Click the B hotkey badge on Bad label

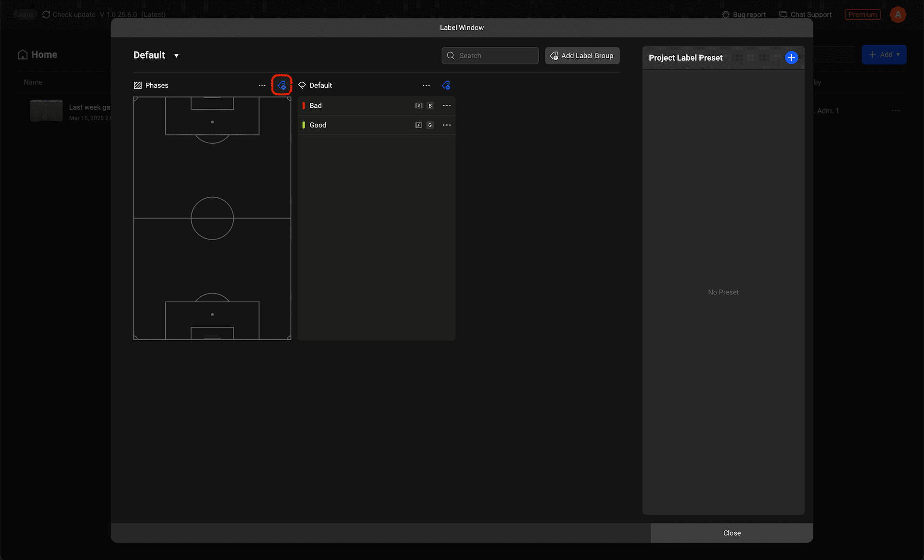coord(430,106)
